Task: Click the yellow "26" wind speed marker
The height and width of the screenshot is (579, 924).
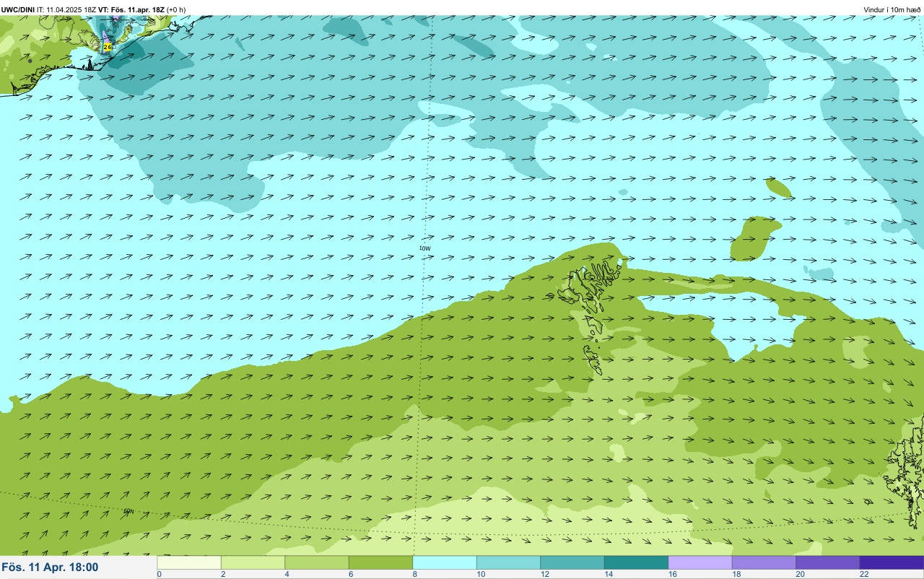Action: [108, 47]
